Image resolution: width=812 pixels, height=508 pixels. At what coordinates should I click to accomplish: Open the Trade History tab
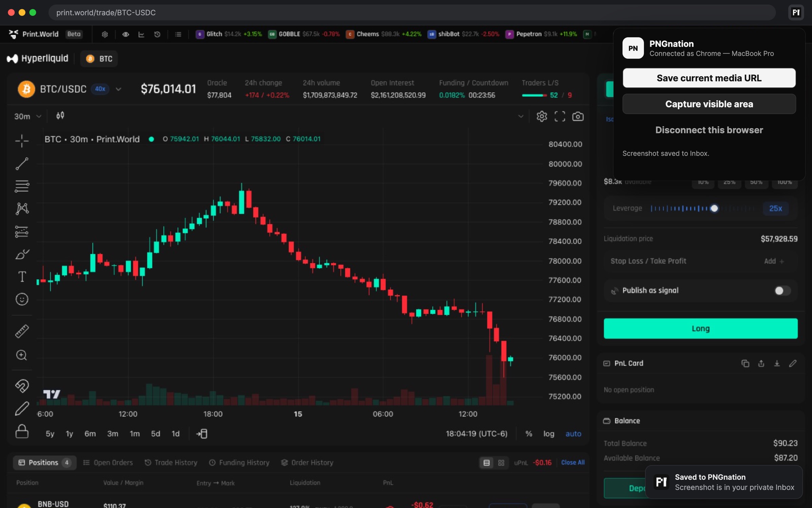(x=171, y=463)
